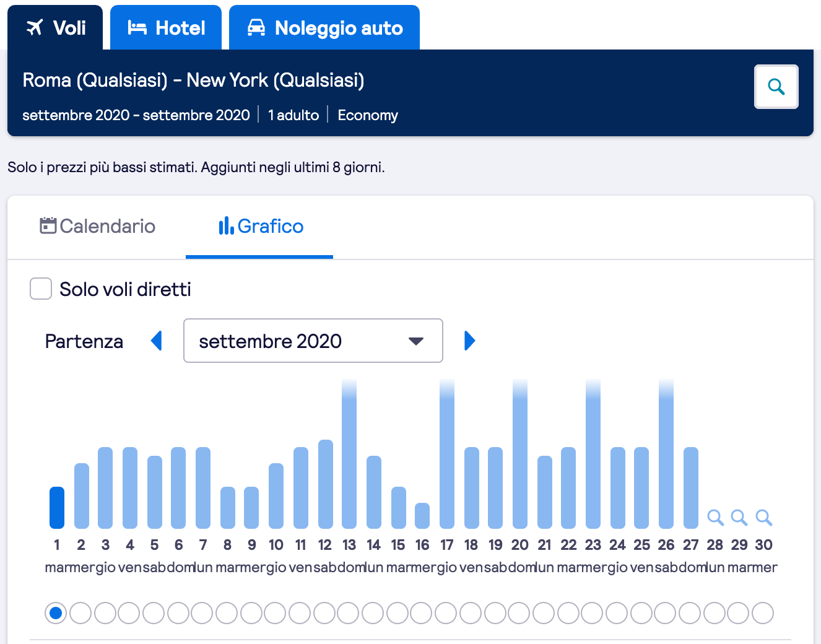Select the price bar for day 2
This screenshot has width=821, height=644.
(82, 495)
